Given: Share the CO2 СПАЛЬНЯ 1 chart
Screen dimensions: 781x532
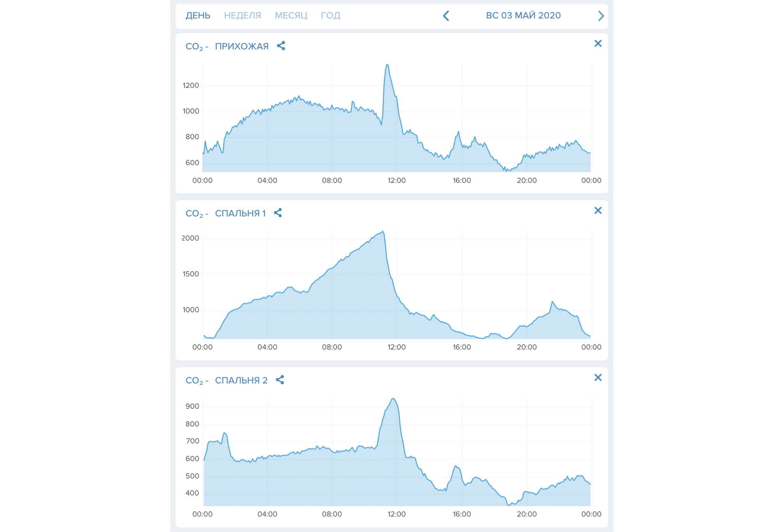Looking at the screenshot, I should pyautogui.click(x=278, y=213).
